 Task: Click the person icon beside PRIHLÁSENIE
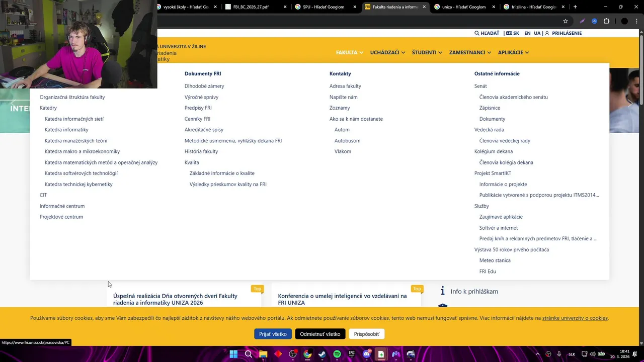pos(548,33)
